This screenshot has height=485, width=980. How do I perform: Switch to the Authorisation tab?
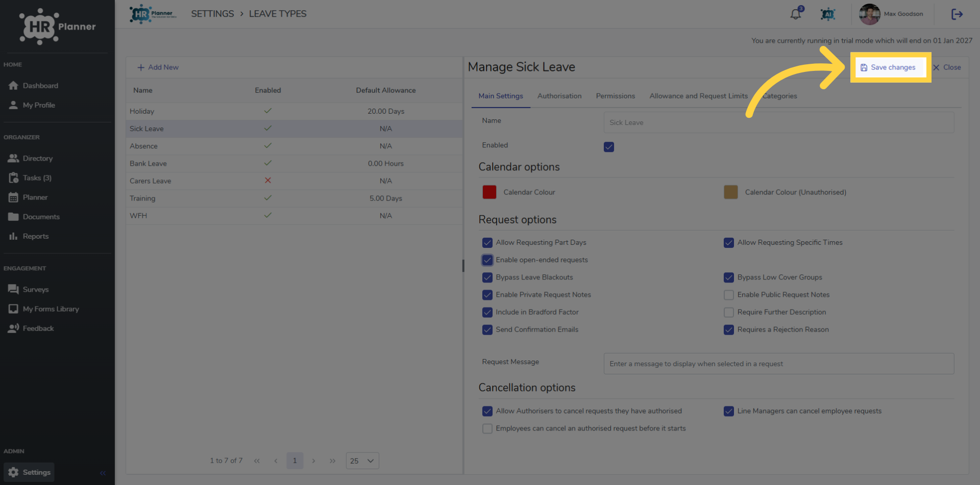tap(559, 96)
